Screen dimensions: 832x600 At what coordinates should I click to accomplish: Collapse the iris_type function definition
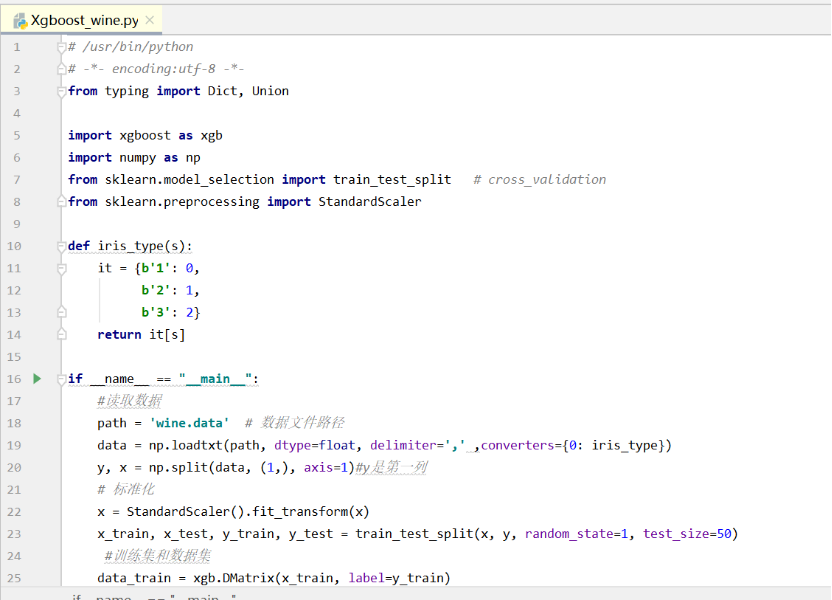[60, 245]
